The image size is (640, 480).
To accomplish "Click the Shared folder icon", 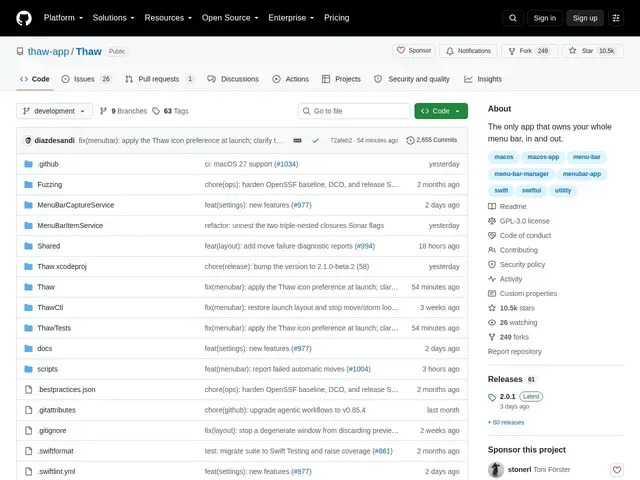I will click(x=28, y=246).
